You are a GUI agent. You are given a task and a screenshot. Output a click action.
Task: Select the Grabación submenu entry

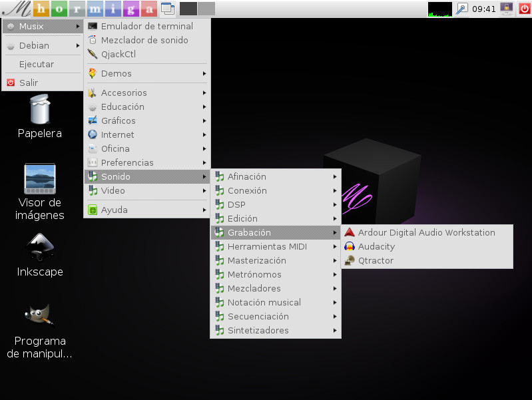coord(276,232)
